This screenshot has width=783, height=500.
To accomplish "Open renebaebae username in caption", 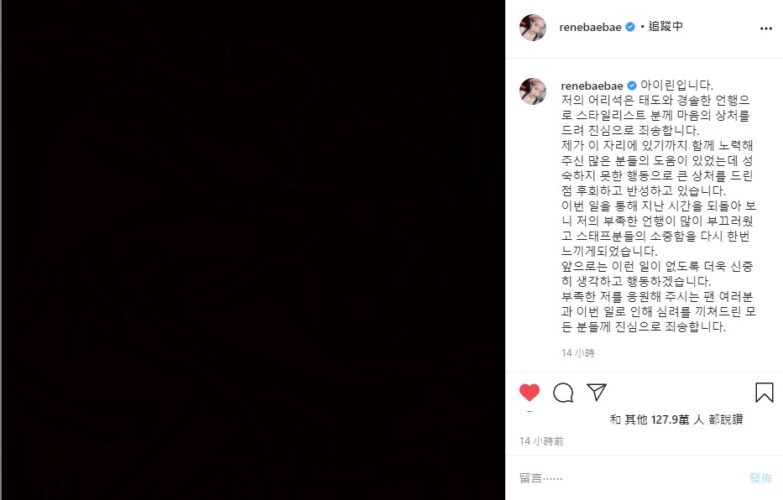I will tap(592, 86).
